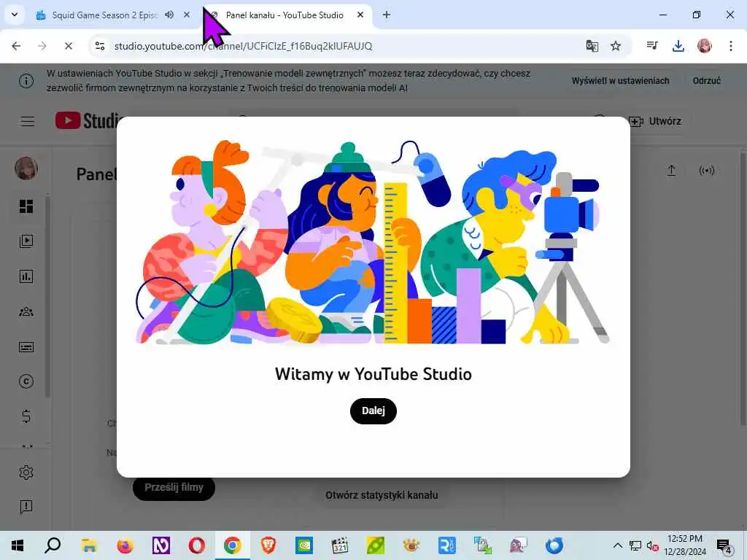Launch Firefox from taskbar
Image resolution: width=747 pixels, height=560 pixels.
[125, 545]
